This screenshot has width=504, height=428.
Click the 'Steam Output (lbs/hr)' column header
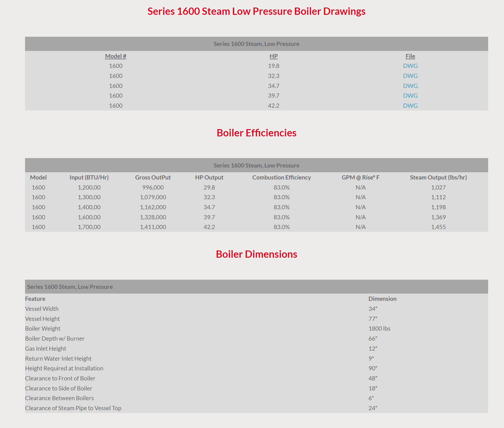click(x=438, y=178)
